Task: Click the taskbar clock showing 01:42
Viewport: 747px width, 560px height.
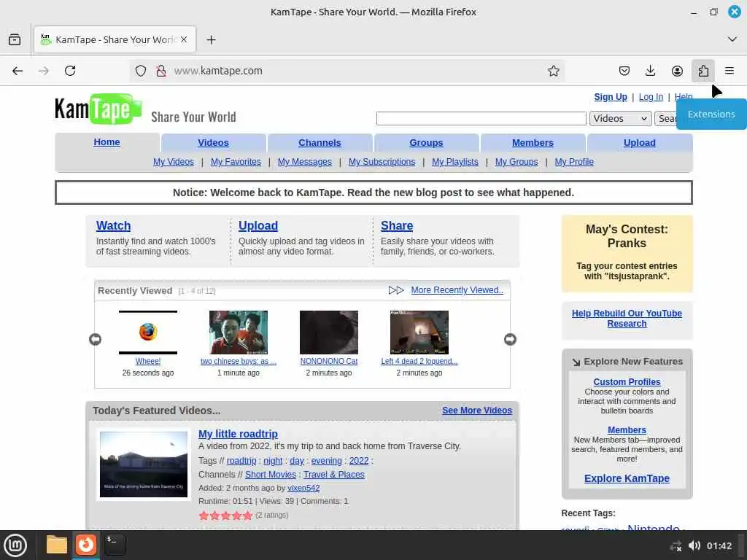Action: [719, 545]
